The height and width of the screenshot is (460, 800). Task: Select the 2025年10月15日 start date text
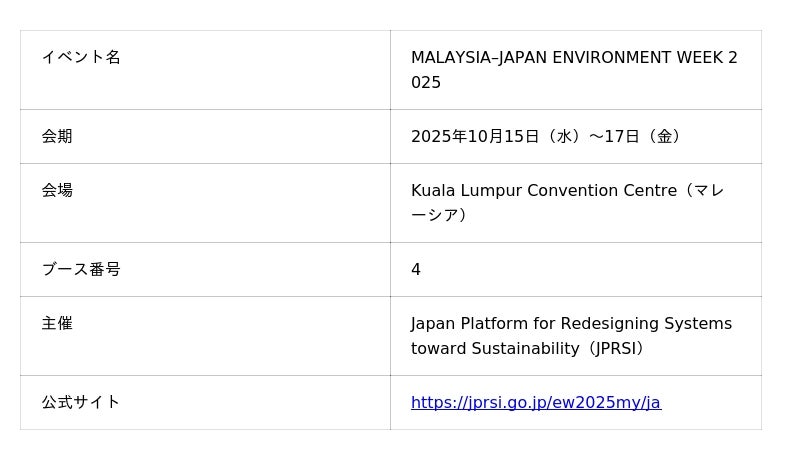475,137
